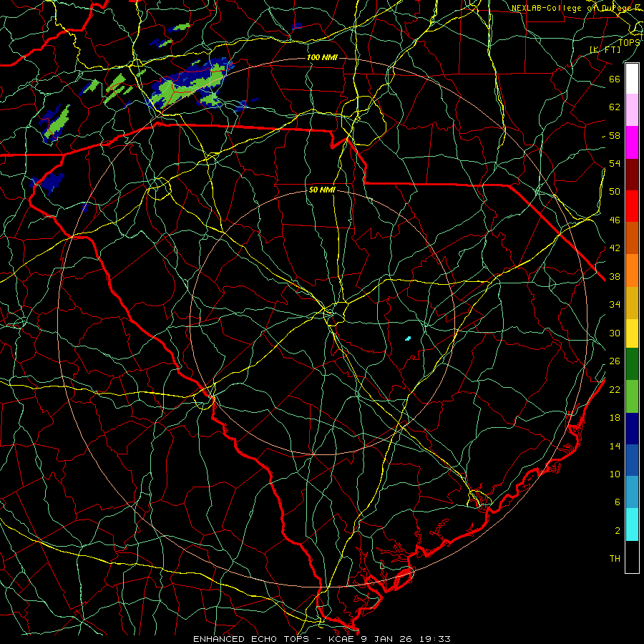Click the small cyan echo inside 50 NMI ring
Viewport: 644px width, 644px height.
(x=408, y=338)
